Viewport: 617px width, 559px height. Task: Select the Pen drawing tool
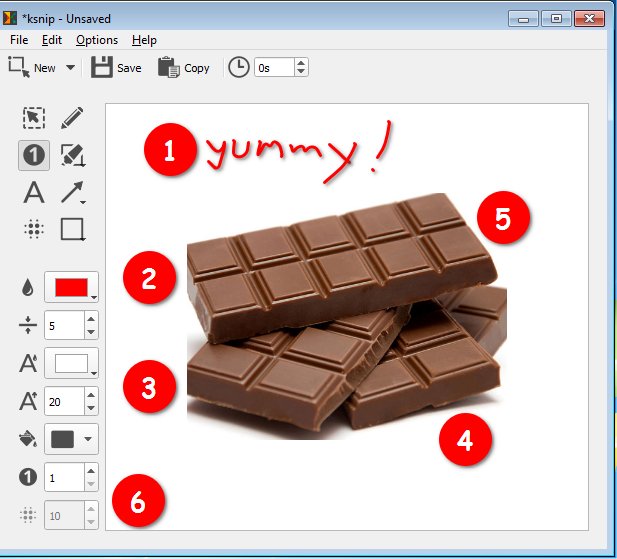click(72, 118)
